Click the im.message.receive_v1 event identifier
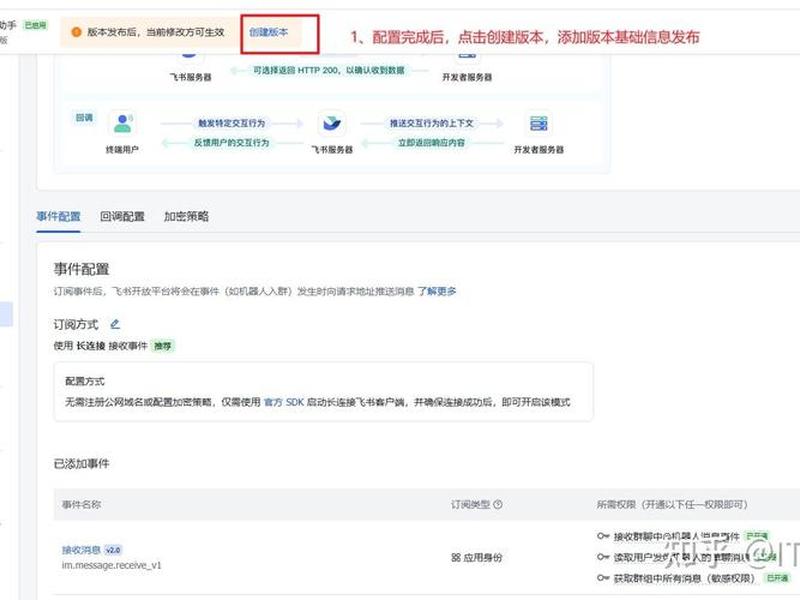This screenshot has width=800, height=600. (x=112, y=565)
